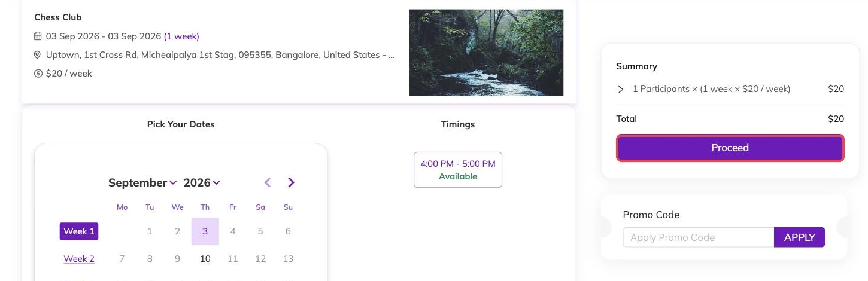This screenshot has height=281, width=868.
Task: Click the Uptown, 1st Cross Rd address text
Action: [x=220, y=55]
